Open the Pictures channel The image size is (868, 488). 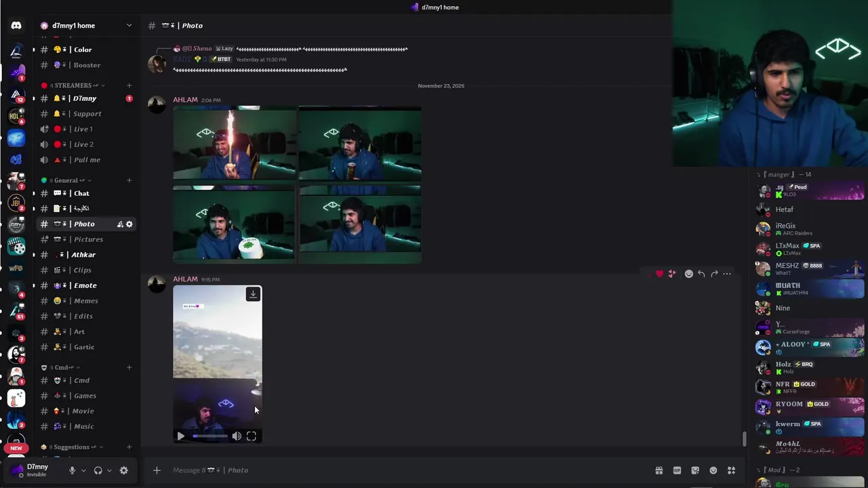[86, 239]
